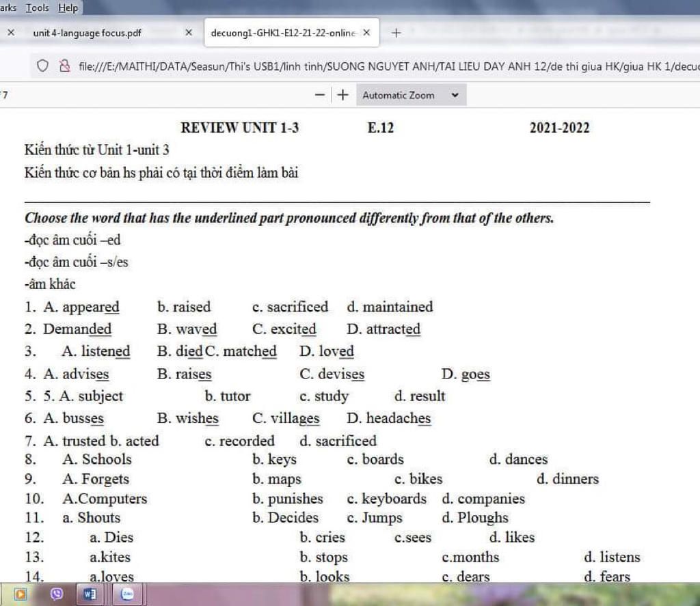This screenshot has width=700, height=606.
Task: Zoom in the PDF with plus button
Action: point(342,94)
